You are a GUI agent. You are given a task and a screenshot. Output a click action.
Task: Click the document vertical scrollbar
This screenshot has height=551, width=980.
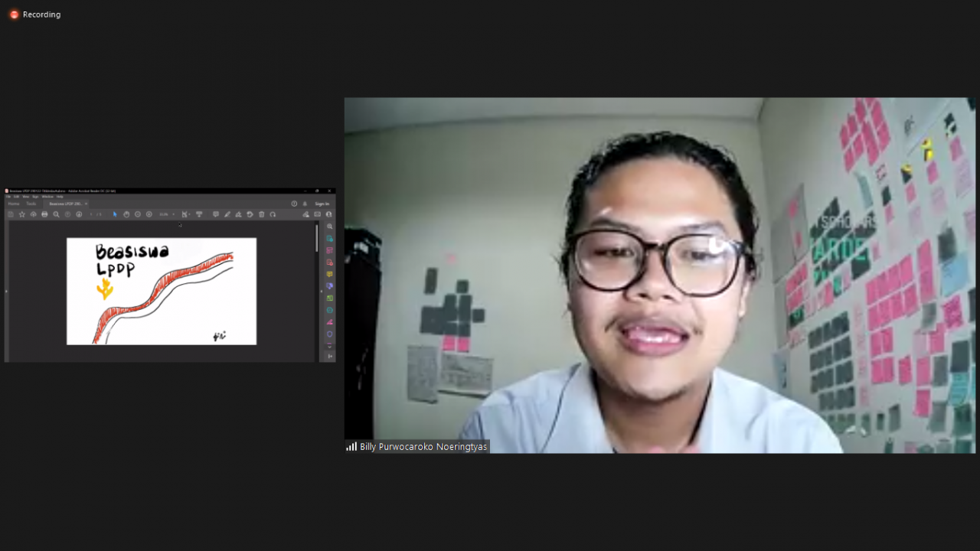coord(317,239)
